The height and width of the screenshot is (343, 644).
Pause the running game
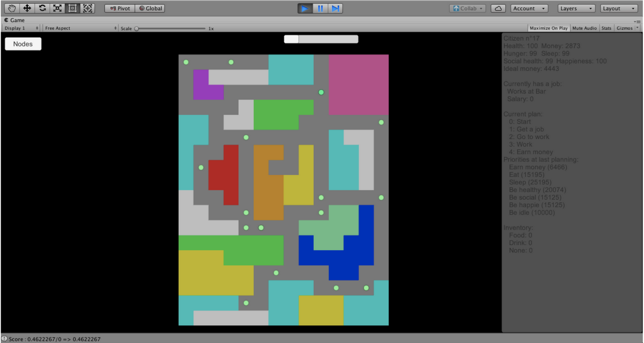pyautogui.click(x=320, y=8)
